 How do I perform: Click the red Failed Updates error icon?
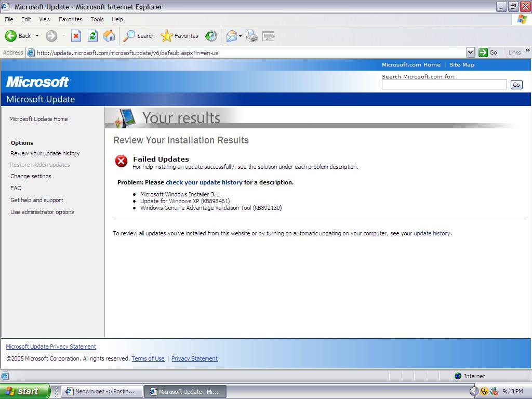point(121,161)
